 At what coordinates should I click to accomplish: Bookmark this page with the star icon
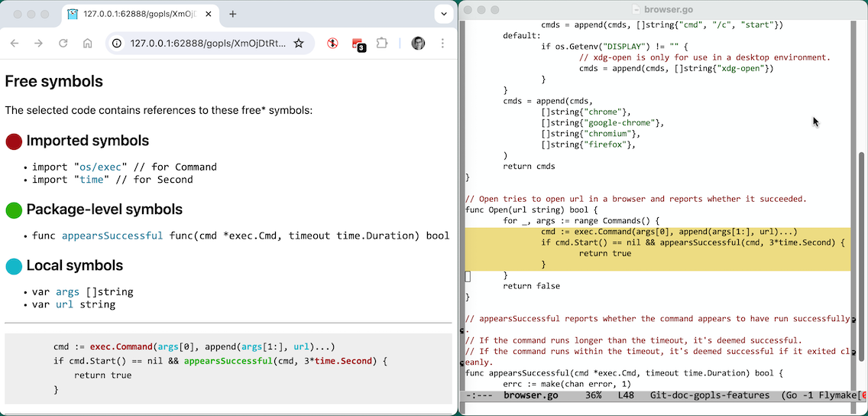coord(299,44)
